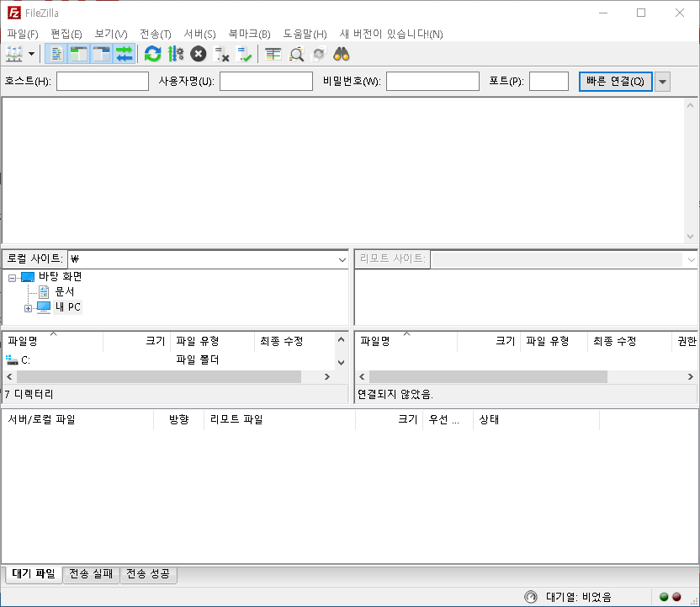Expand the 내 PC tree node
The height and width of the screenshot is (607, 700).
coord(28,308)
